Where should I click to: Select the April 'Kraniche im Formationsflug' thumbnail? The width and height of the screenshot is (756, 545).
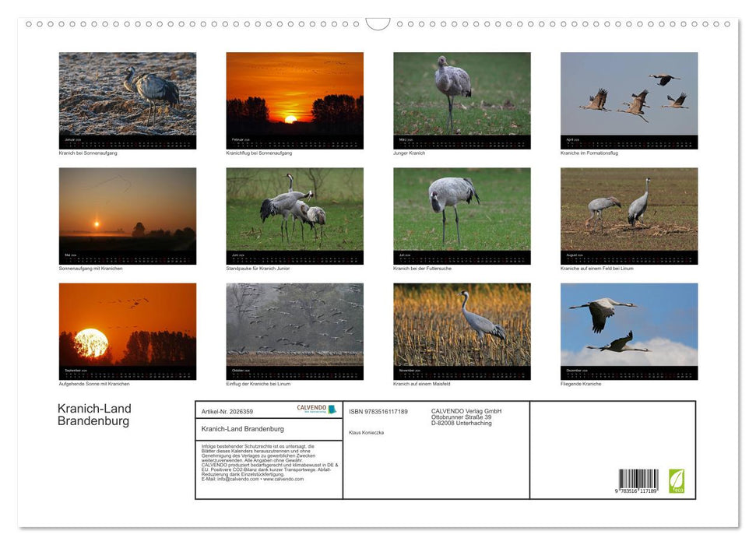coord(629,100)
